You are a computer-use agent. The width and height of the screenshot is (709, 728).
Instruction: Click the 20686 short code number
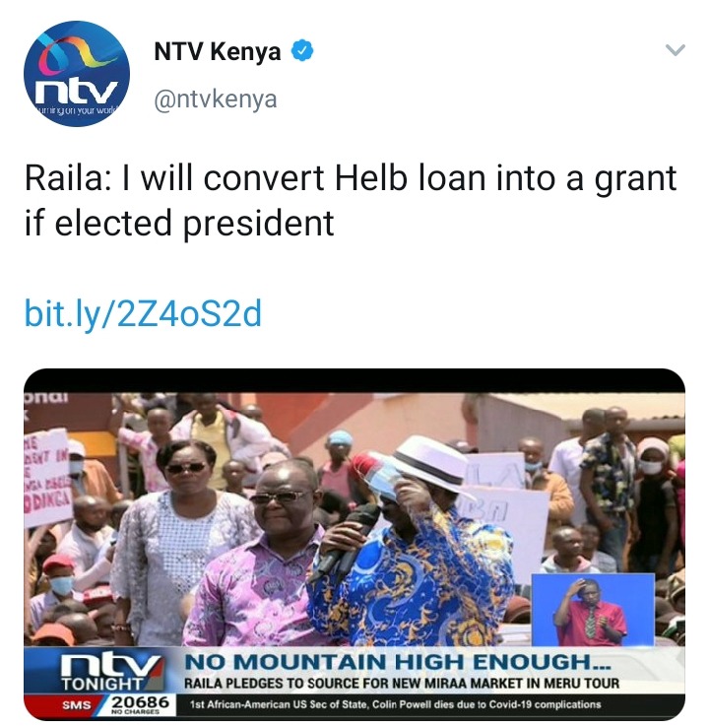click(x=141, y=702)
